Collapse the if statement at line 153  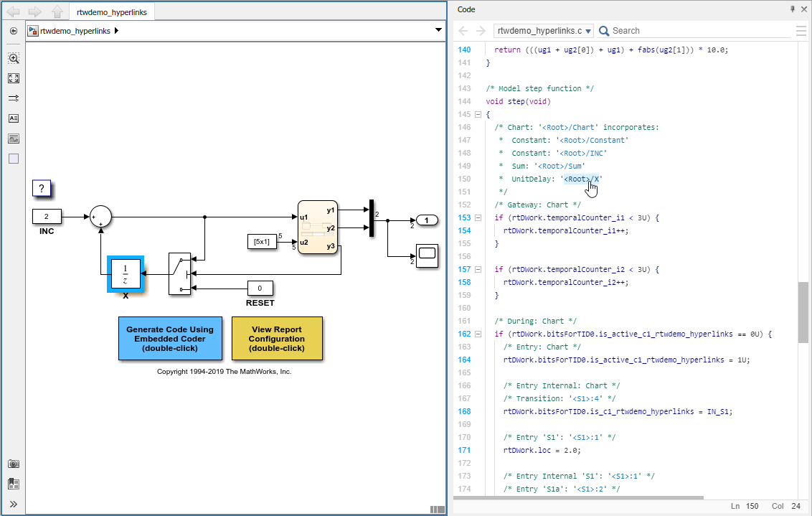pos(478,217)
